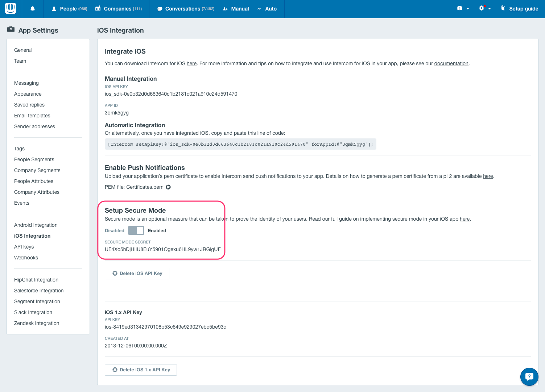Open the help chat bubble
Image resolution: width=545 pixels, height=392 pixels.
(x=529, y=377)
